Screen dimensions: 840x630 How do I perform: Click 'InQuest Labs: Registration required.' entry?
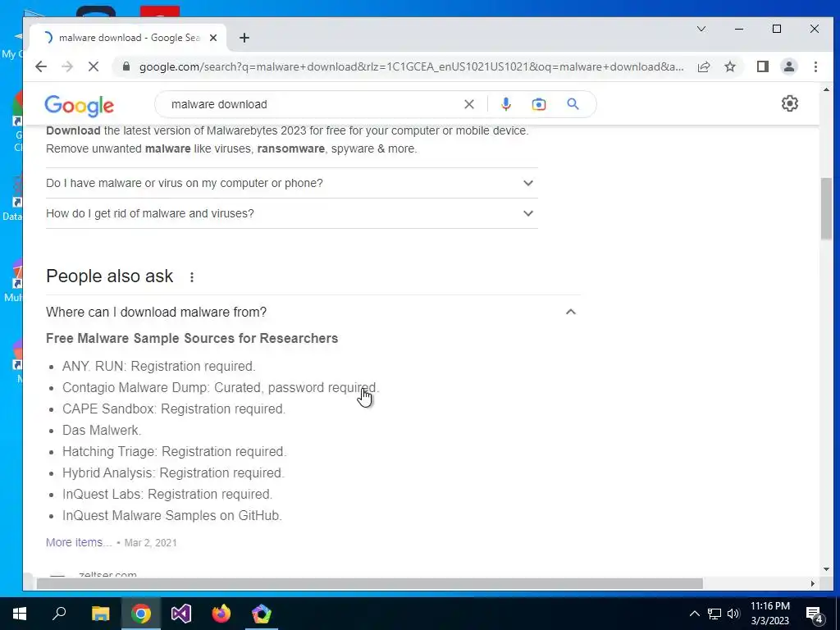point(167,494)
